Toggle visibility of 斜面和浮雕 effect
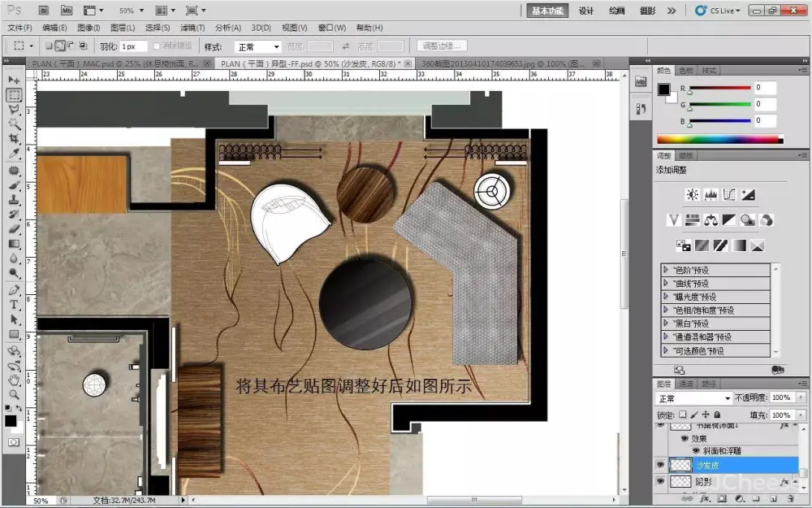 pyautogui.click(x=695, y=450)
